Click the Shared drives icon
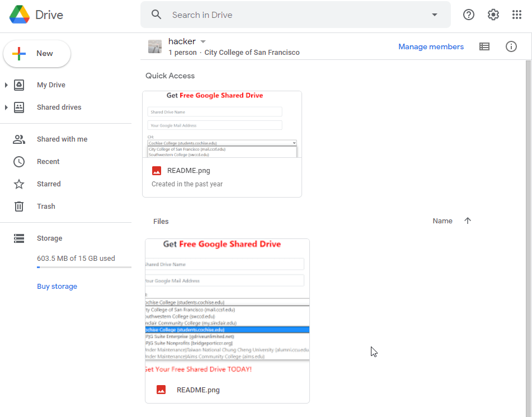Image resolution: width=532 pixels, height=417 pixels. (19, 107)
